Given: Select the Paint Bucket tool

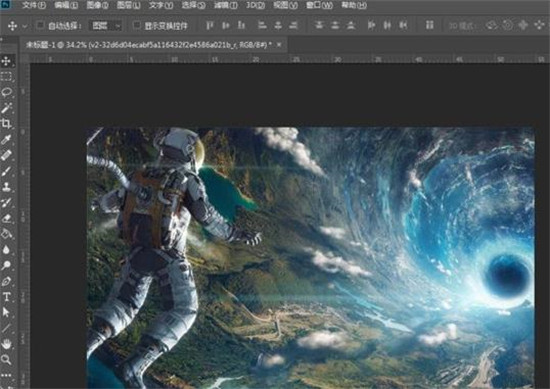Looking at the screenshot, I should pos(6,234).
